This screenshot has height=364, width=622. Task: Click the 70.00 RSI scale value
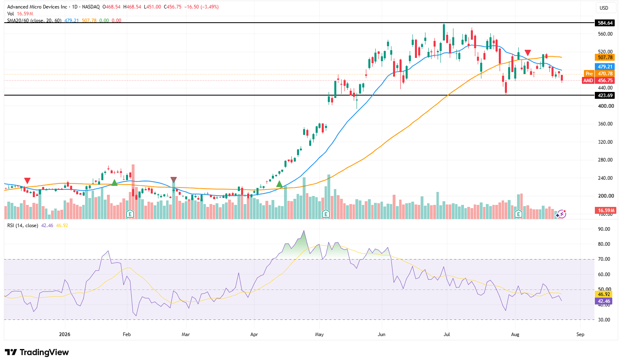604,259
